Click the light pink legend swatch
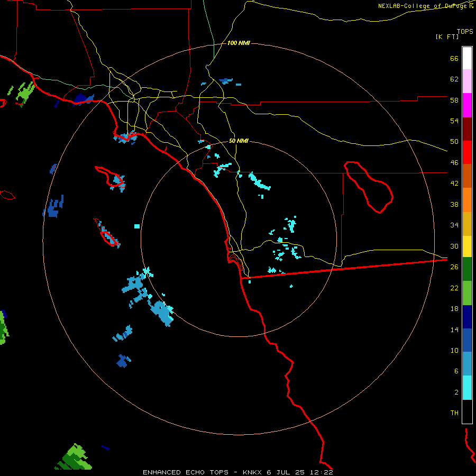Viewport: 476px width, 476px height. click(x=467, y=81)
